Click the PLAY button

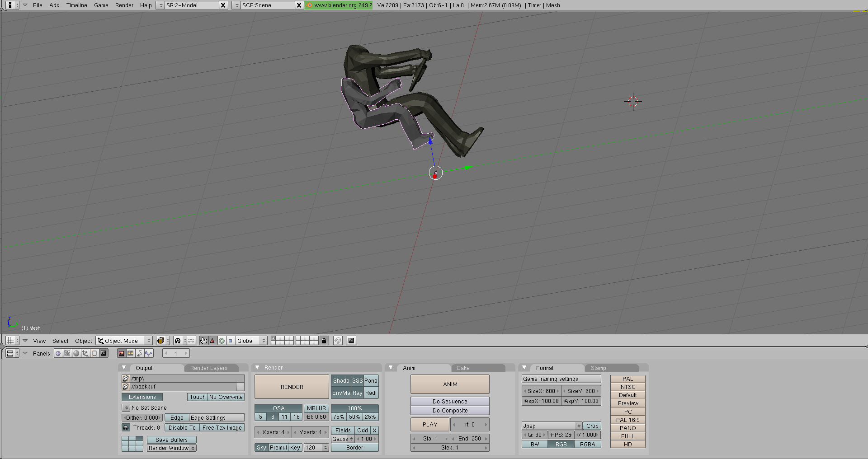(430, 425)
